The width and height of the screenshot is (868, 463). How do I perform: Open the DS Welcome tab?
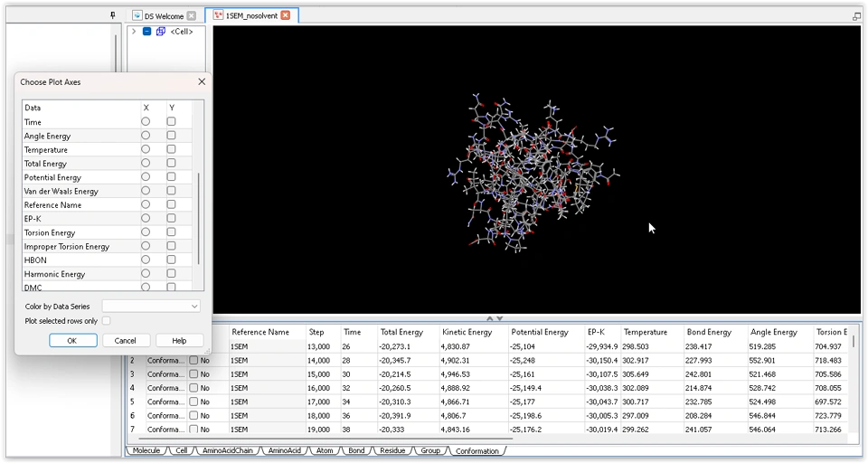[x=163, y=16]
